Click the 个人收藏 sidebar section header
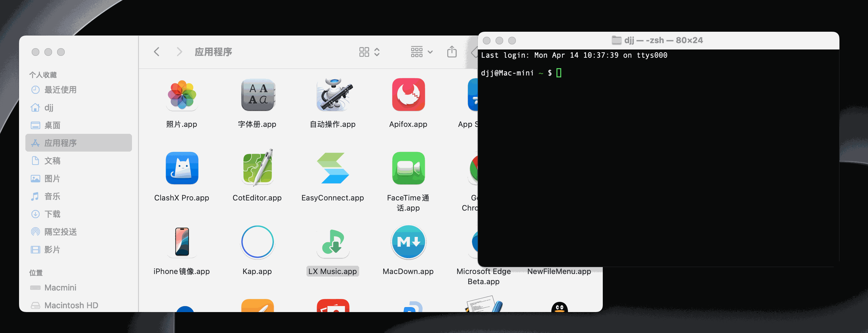The height and width of the screenshot is (333, 868). (43, 75)
